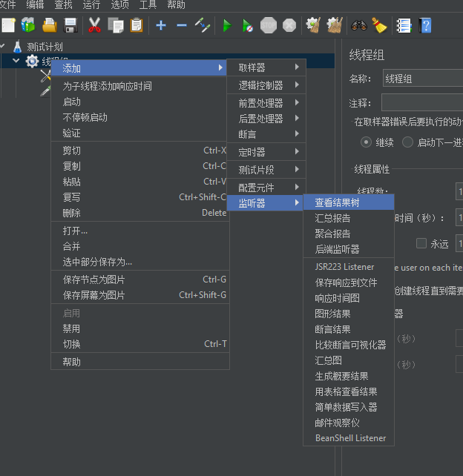Open the 监听器 submenu entry
Screen dimensions: 463x476
pyautogui.click(x=265, y=203)
